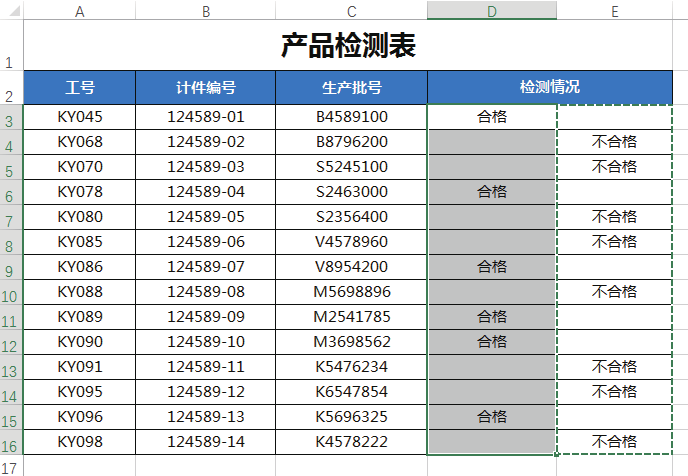
Task: Select cell containing KY068
Action: [x=79, y=142]
